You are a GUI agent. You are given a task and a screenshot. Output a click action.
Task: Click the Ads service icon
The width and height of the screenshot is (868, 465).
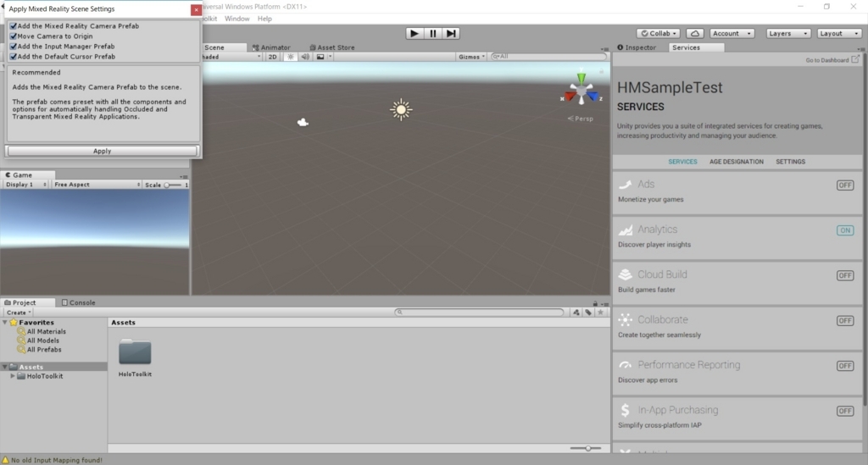[625, 185]
